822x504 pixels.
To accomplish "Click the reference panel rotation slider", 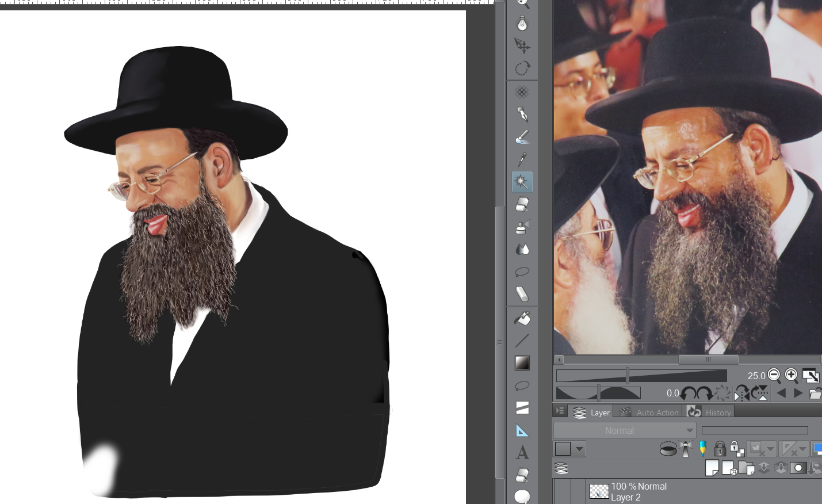I will coord(598,394).
